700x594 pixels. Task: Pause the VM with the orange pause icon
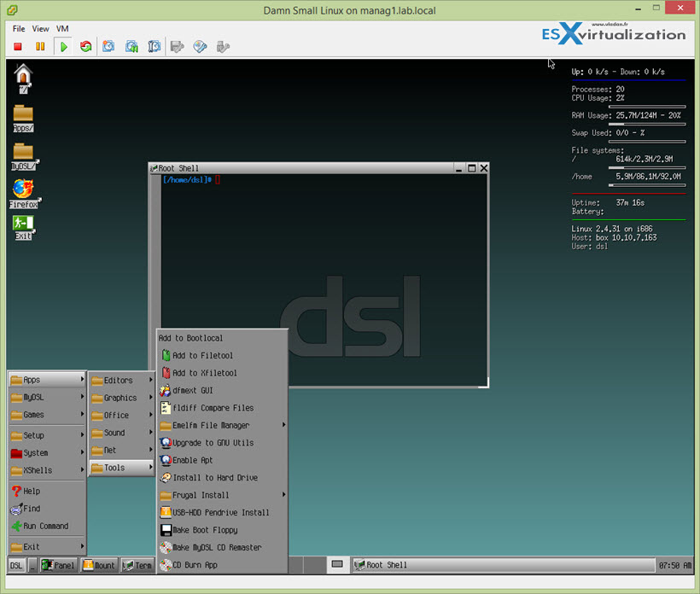[x=40, y=46]
